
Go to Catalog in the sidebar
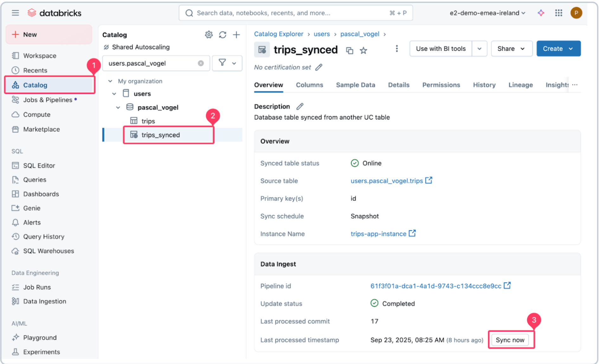49,85
